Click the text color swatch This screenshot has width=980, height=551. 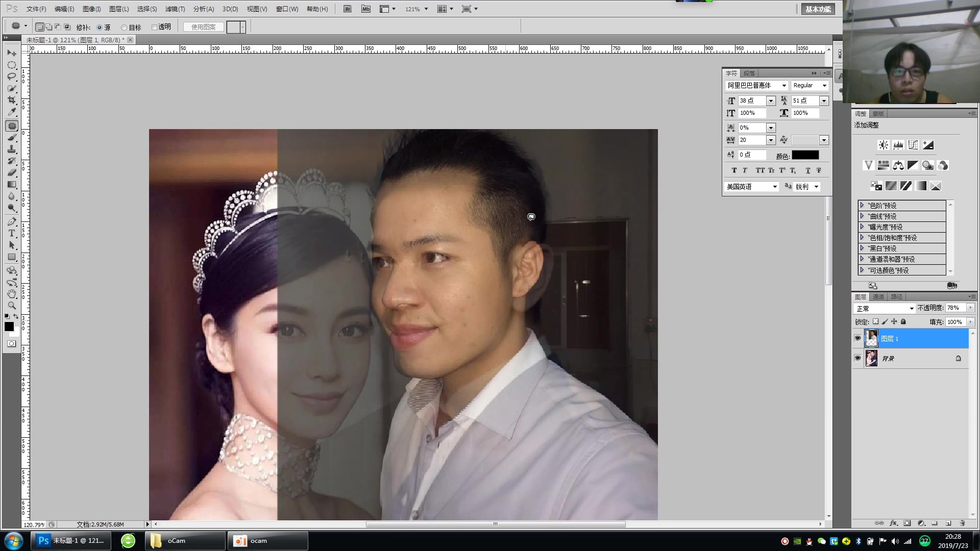point(805,155)
